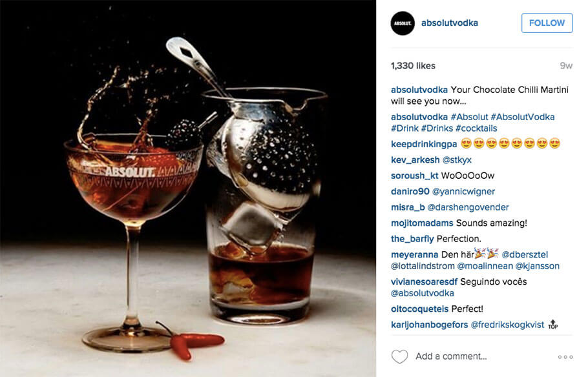View the 1,330 likes list
The height and width of the screenshot is (377, 588).
(413, 66)
